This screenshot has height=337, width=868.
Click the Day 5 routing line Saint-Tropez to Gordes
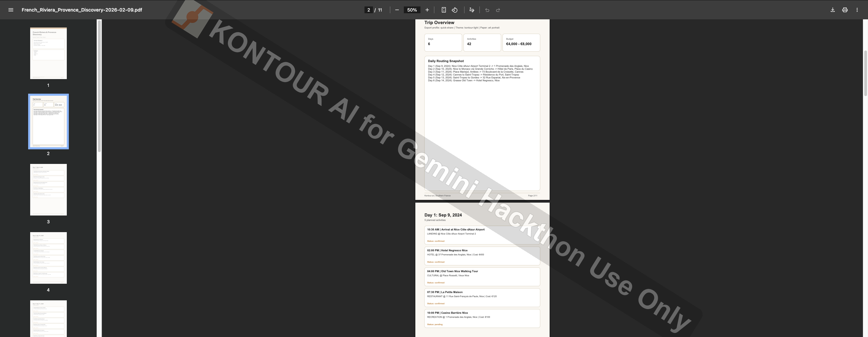tap(474, 77)
